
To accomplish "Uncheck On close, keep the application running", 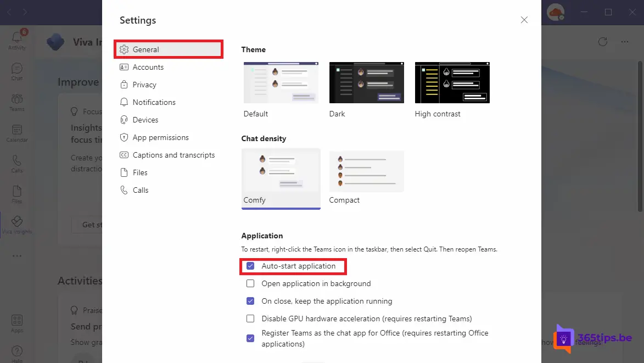I will click(250, 301).
